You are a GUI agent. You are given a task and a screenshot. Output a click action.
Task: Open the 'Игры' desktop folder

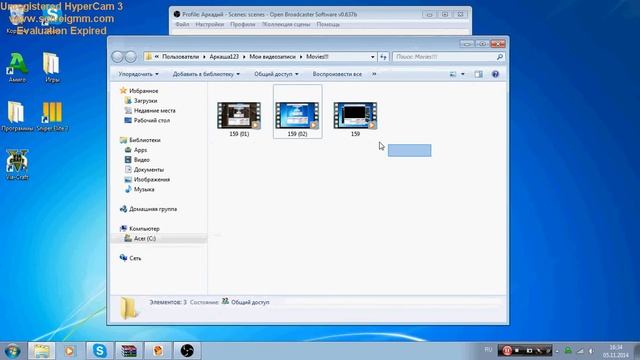[x=52, y=68]
